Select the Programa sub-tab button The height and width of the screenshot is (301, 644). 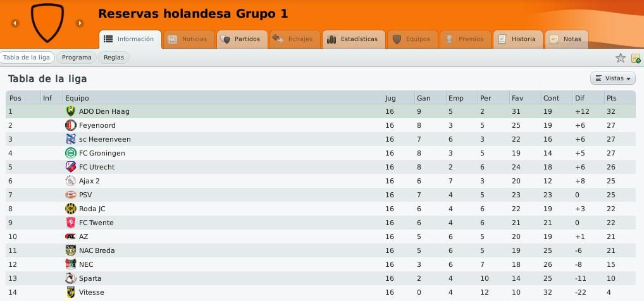coord(77,58)
